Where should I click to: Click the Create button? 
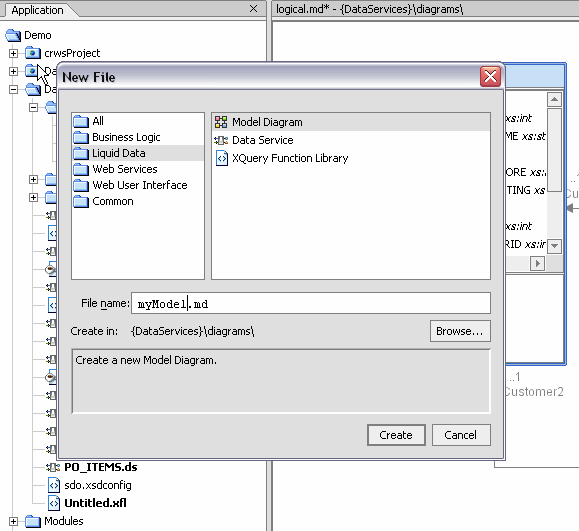(x=396, y=435)
